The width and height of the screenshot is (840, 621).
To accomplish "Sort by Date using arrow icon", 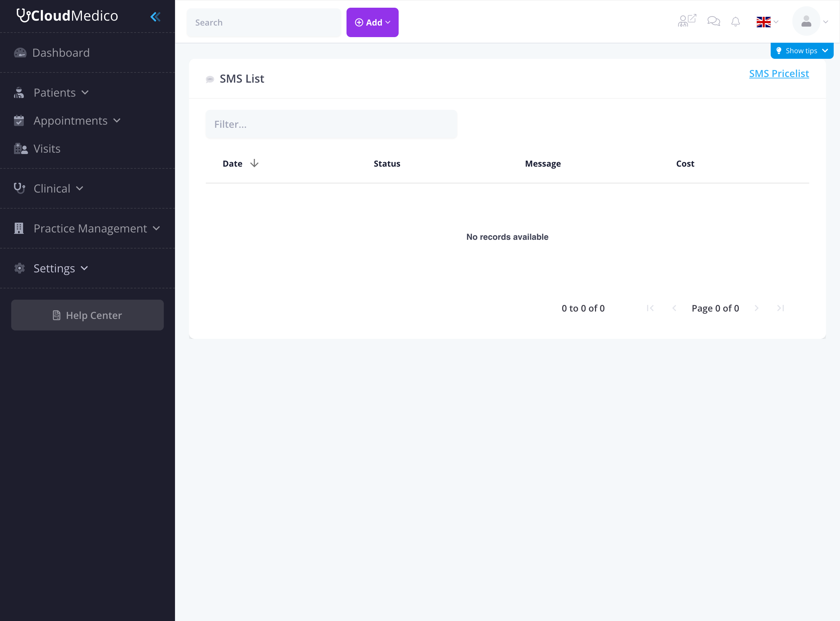I will tap(254, 163).
